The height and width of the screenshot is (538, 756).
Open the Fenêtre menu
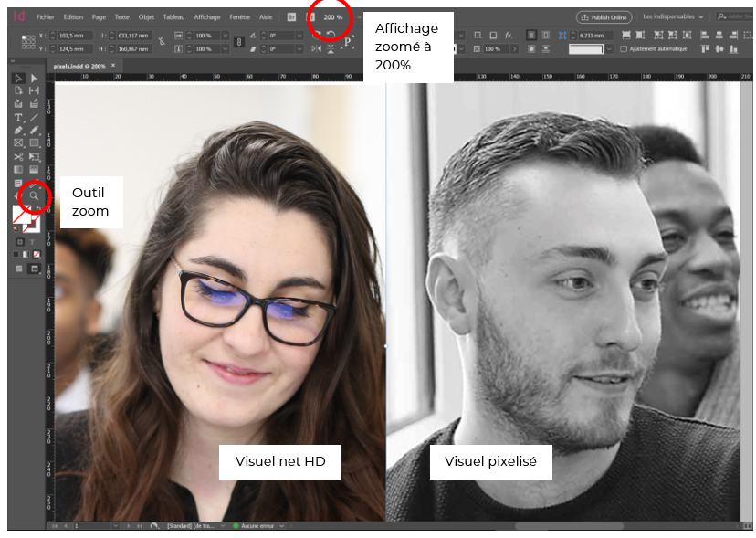pos(239,16)
